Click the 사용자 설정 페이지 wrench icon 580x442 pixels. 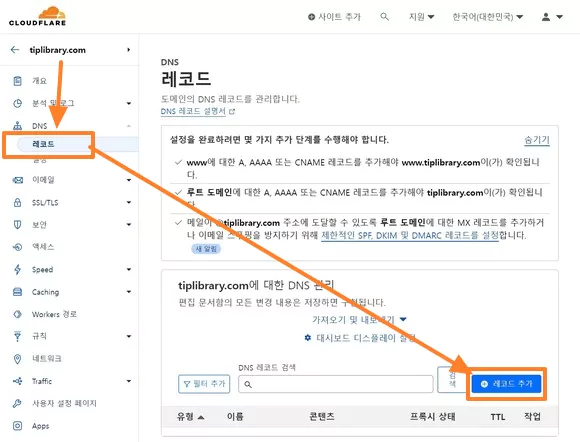(x=17, y=403)
